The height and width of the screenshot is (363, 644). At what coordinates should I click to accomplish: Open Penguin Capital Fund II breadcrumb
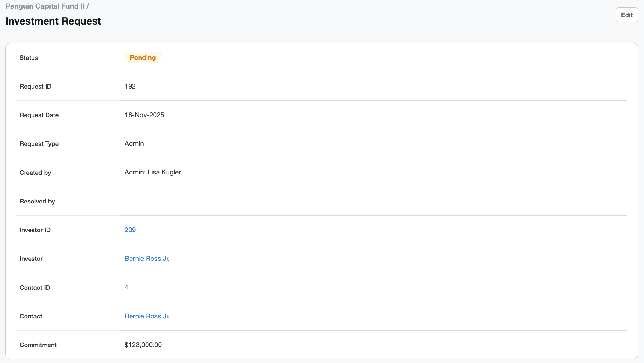tap(45, 6)
